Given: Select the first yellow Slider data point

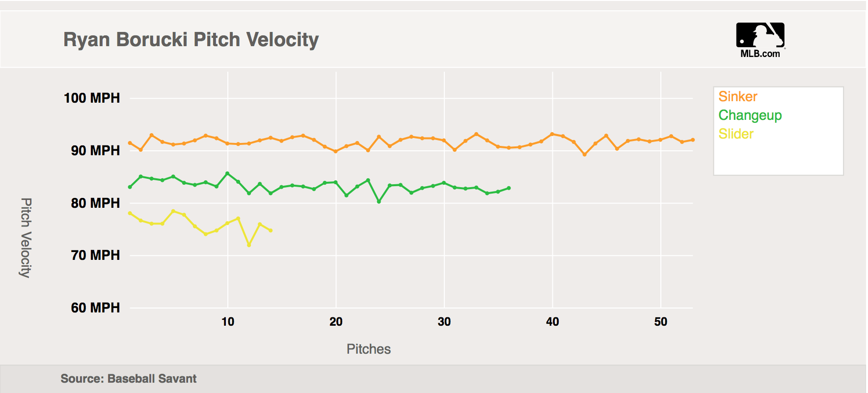Looking at the screenshot, I should click(130, 213).
